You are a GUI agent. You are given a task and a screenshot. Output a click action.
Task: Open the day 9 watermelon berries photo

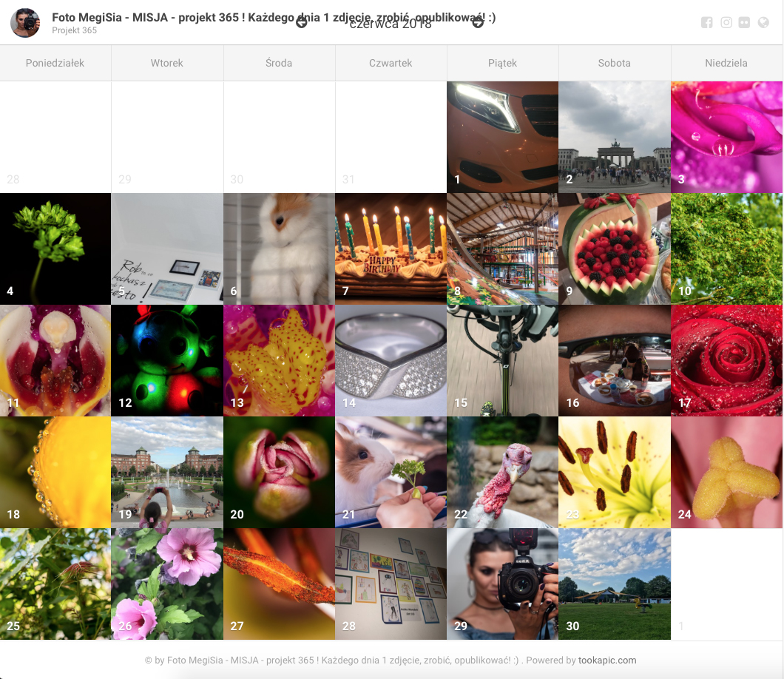click(615, 249)
